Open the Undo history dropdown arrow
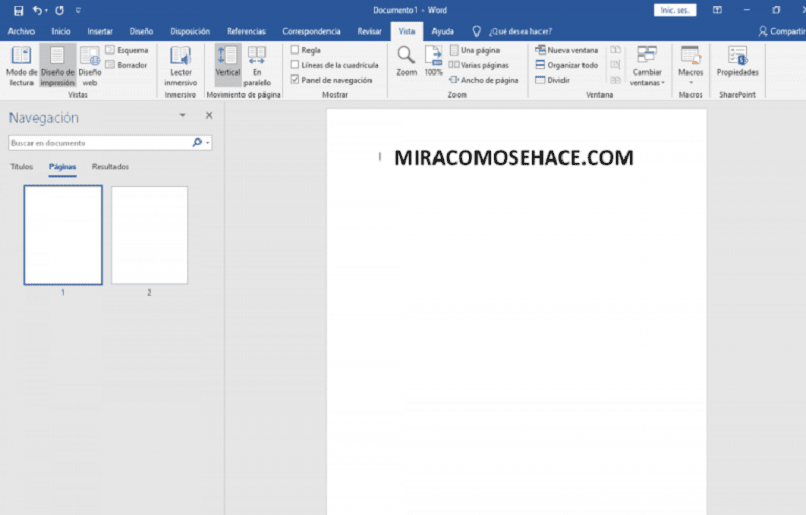Image resolution: width=806 pixels, height=515 pixels. tap(46, 10)
